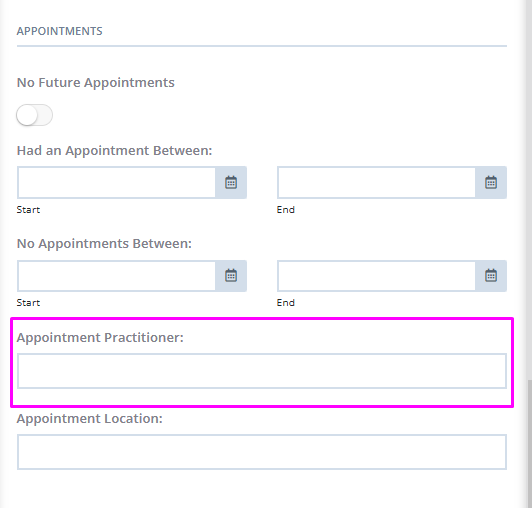Focus the No Appointments Between End field
532x508 pixels.
pos(376,276)
